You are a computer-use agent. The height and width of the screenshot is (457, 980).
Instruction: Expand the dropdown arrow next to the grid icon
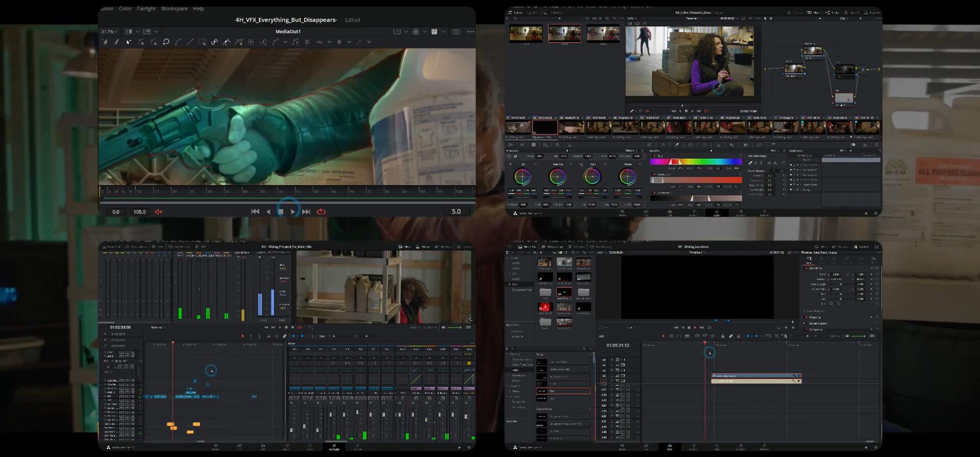[x=443, y=32]
